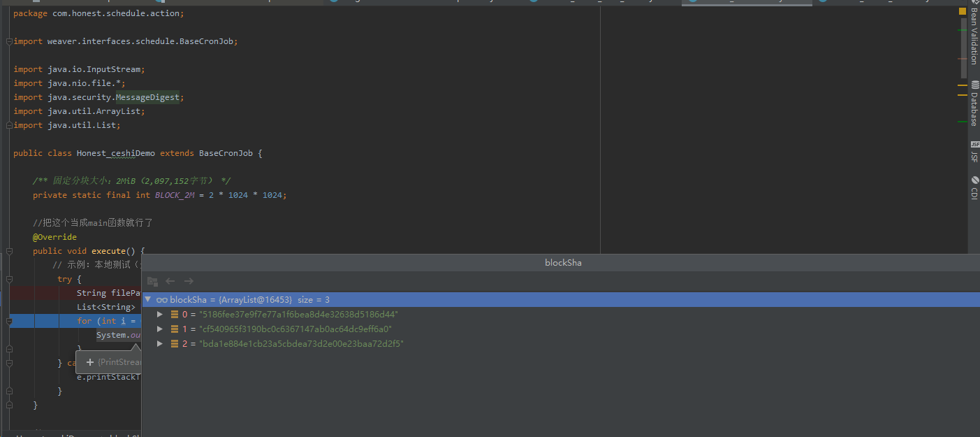
Task: Click the CDI icon in right sidebar
Action: pos(974,180)
